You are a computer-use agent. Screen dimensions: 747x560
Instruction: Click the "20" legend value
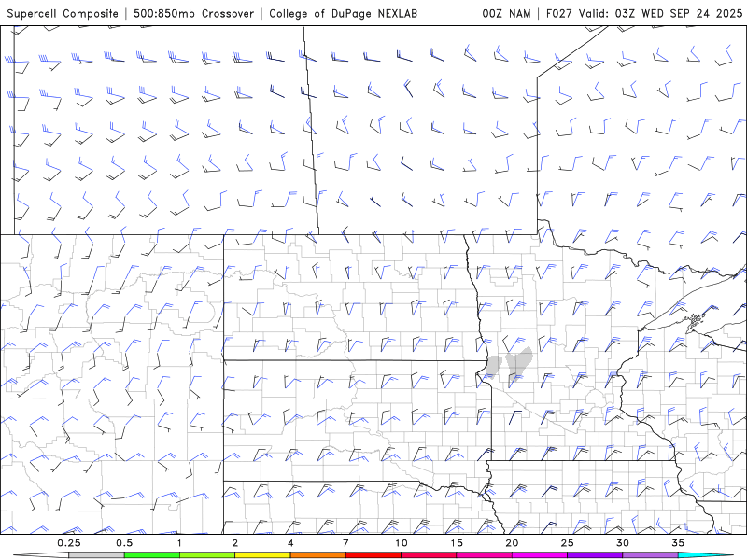(512, 543)
